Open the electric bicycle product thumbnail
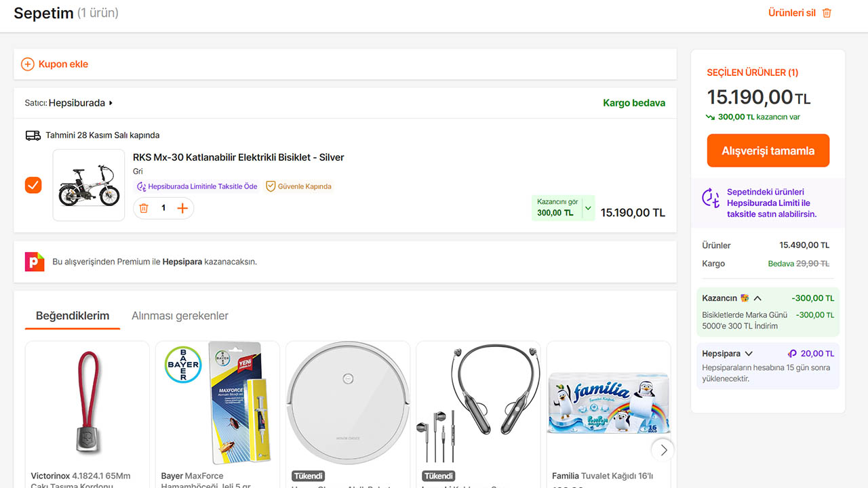This screenshot has height=488, width=868. tap(89, 185)
